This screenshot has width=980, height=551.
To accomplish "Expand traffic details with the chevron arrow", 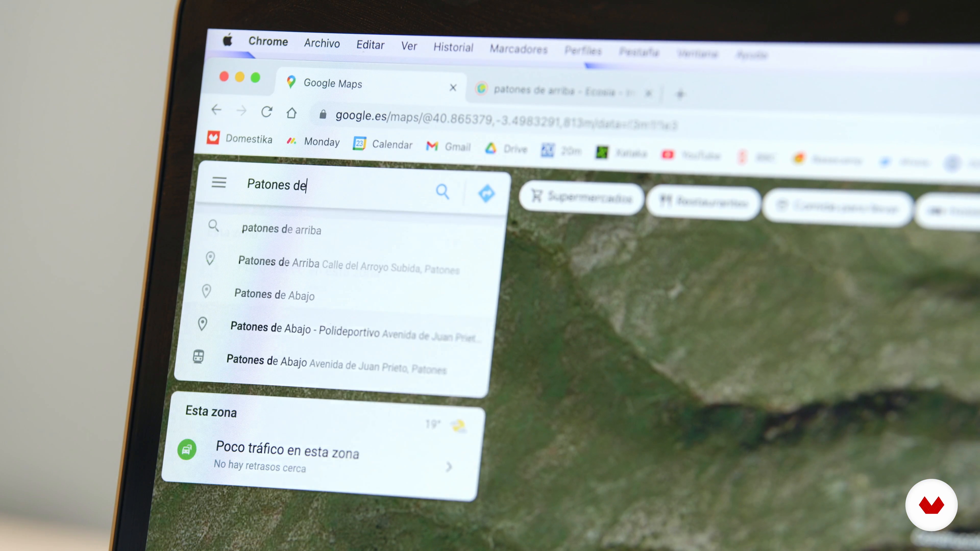I will coord(449,467).
